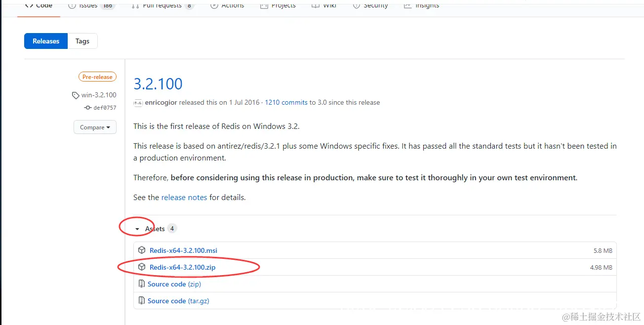Screen dimensions: 644x325
Task: Switch to the Tags view
Action: coord(82,41)
